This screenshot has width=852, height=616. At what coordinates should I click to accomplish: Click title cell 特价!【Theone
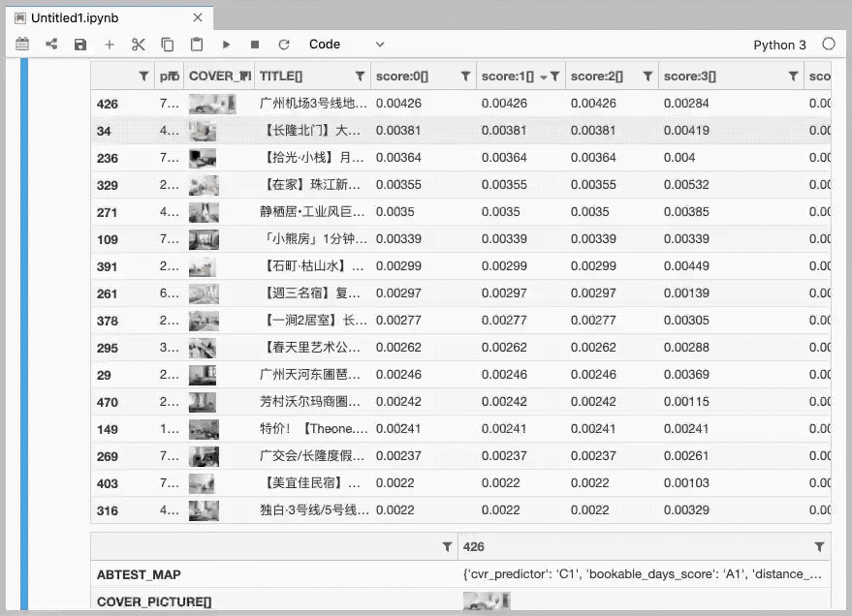point(313,429)
